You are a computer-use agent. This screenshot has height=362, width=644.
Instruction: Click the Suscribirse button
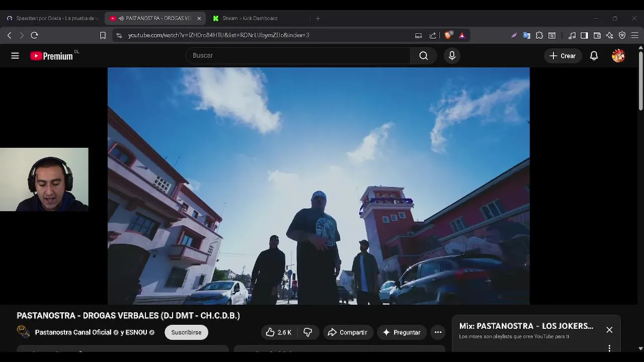186,332
